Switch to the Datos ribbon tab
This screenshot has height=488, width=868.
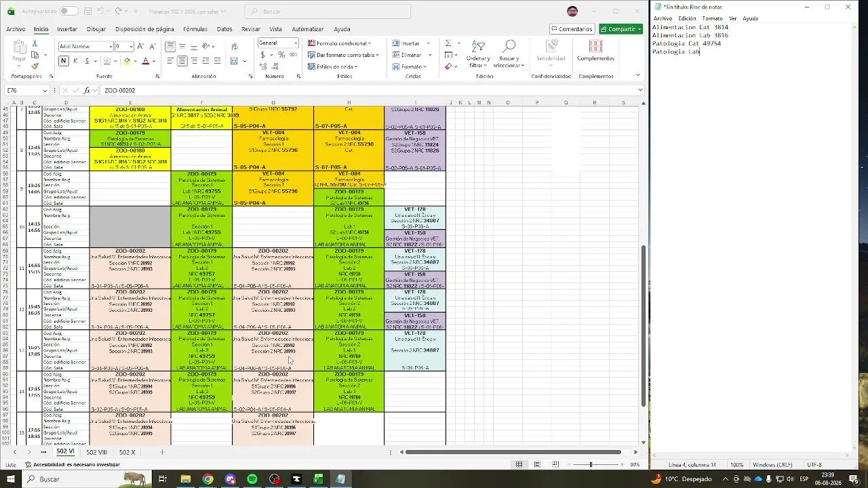point(224,29)
